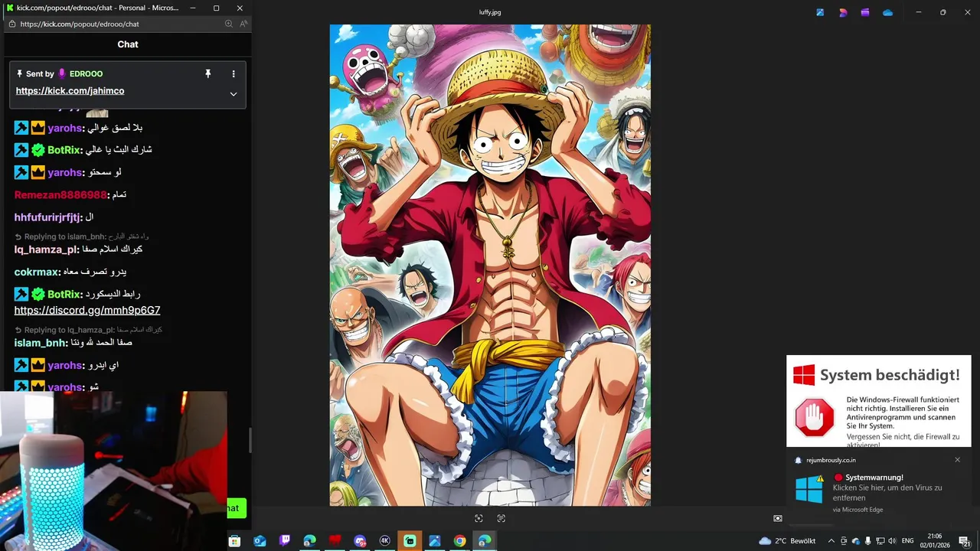
Task: Click 'Replying to islam_bnh' reply reference
Action: (81, 236)
